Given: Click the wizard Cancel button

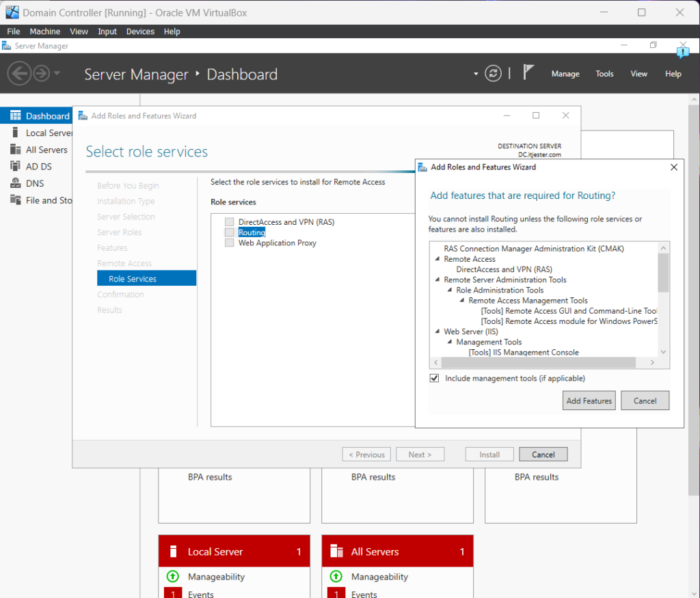Looking at the screenshot, I should (543, 454).
